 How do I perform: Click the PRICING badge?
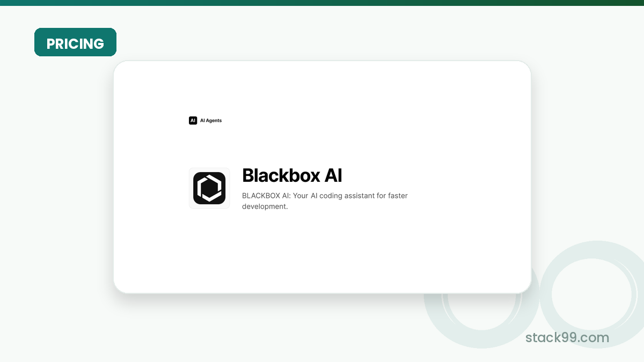pyautogui.click(x=75, y=42)
